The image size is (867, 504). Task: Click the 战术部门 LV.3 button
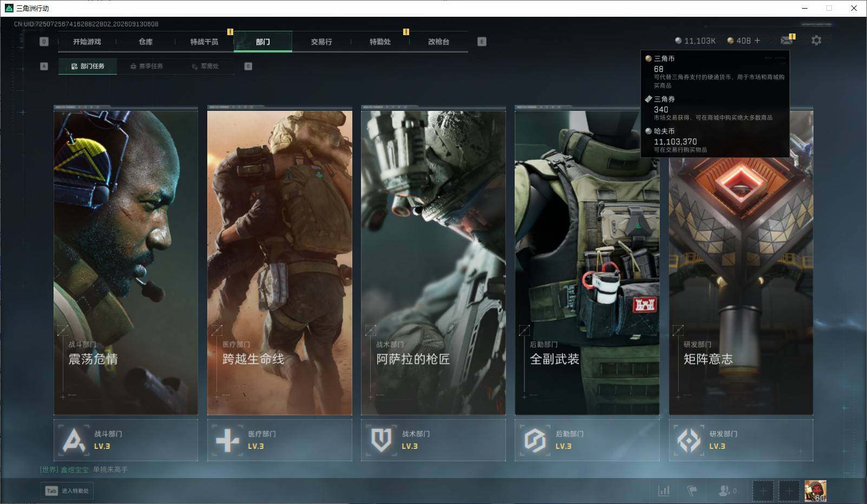(x=433, y=440)
